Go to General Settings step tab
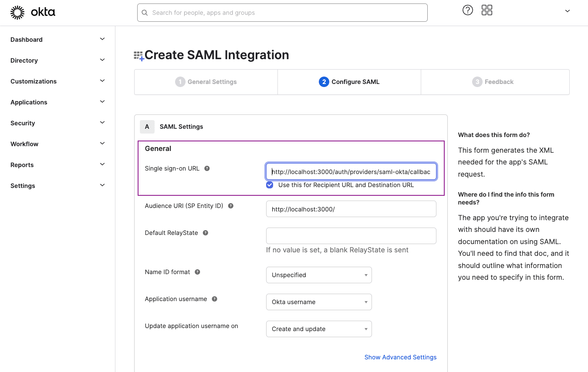Screen dimensions: 588x372 tap(206, 82)
